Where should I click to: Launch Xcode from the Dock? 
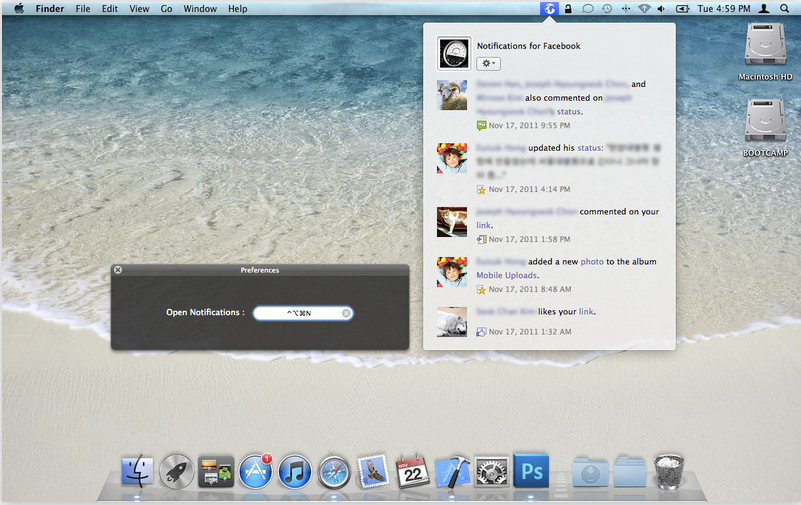(x=452, y=471)
